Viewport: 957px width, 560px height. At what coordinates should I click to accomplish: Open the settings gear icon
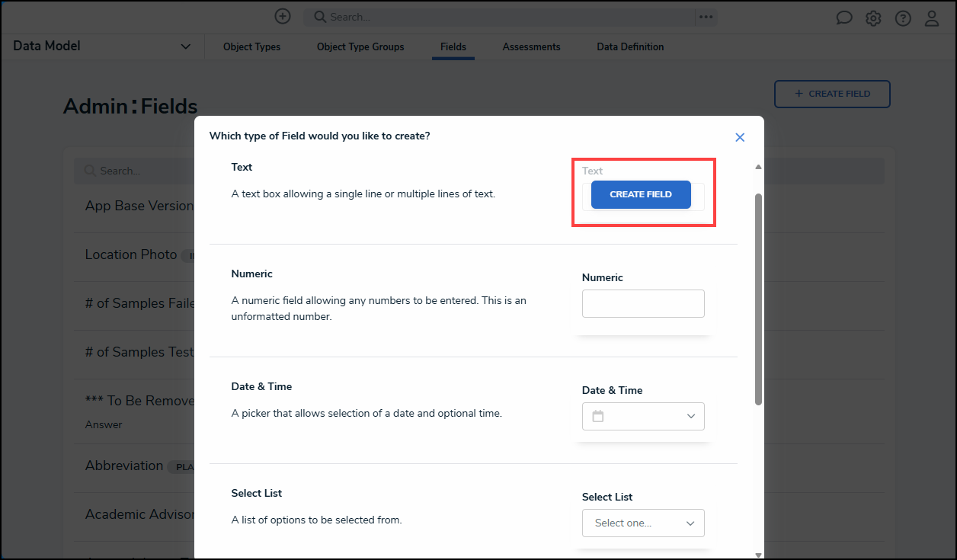tap(873, 17)
